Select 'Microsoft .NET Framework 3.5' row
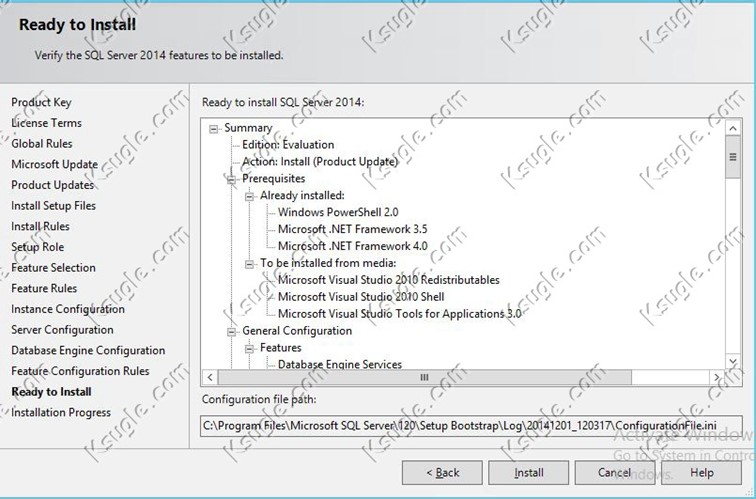 (352, 229)
